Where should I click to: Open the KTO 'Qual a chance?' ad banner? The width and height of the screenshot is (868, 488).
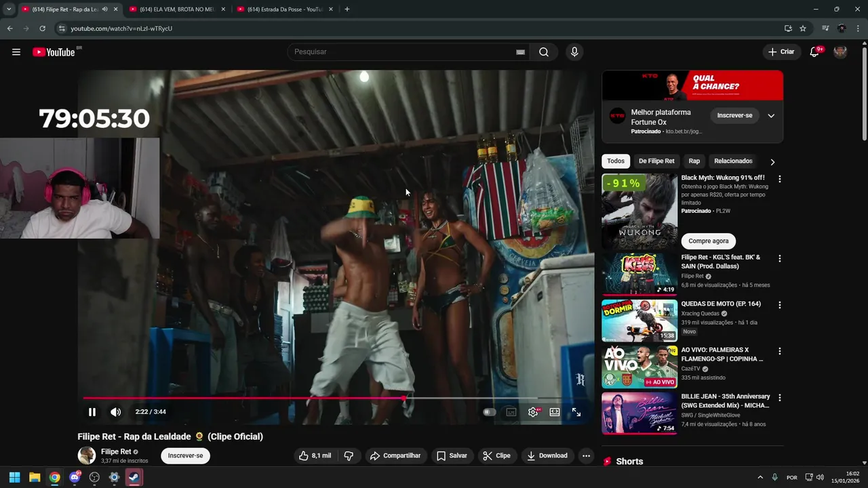(x=692, y=85)
